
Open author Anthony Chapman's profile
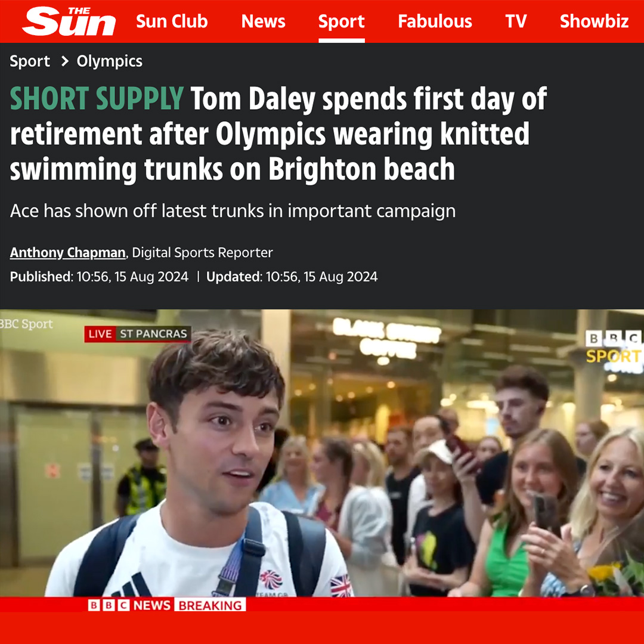tap(67, 252)
